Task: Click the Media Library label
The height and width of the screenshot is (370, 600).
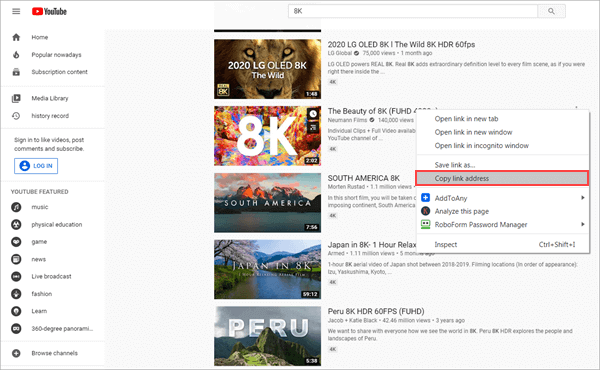Action: click(50, 98)
